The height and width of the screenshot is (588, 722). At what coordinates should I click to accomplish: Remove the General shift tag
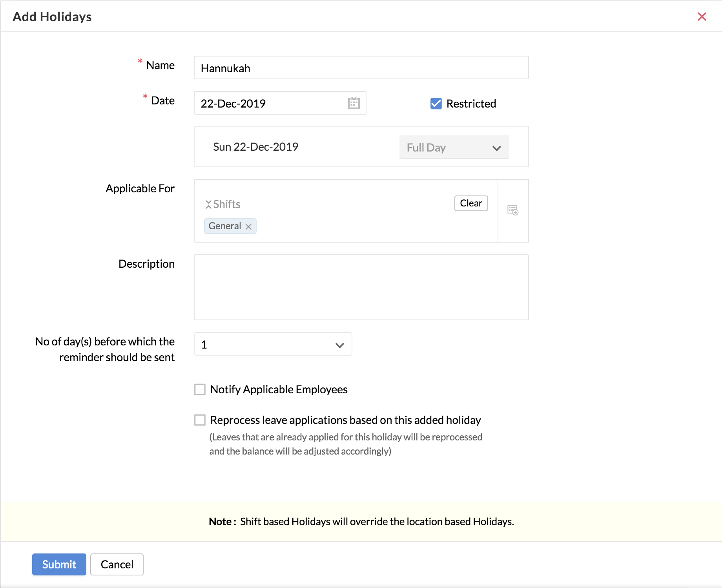click(x=248, y=226)
